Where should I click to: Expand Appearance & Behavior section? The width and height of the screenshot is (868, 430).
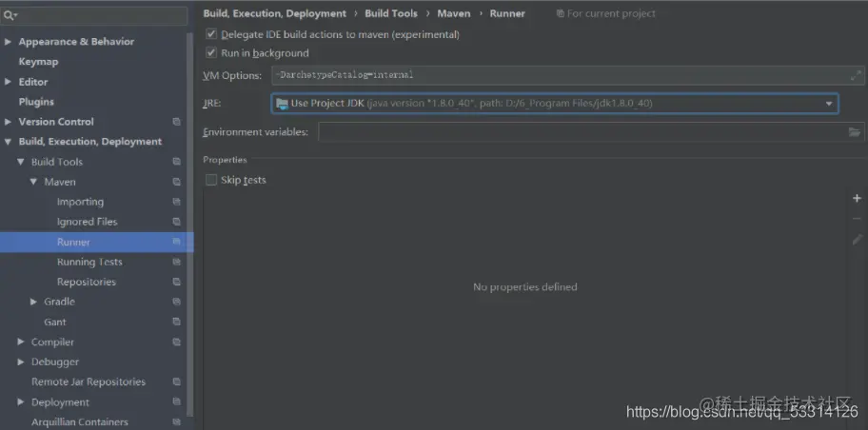pyautogui.click(x=8, y=42)
